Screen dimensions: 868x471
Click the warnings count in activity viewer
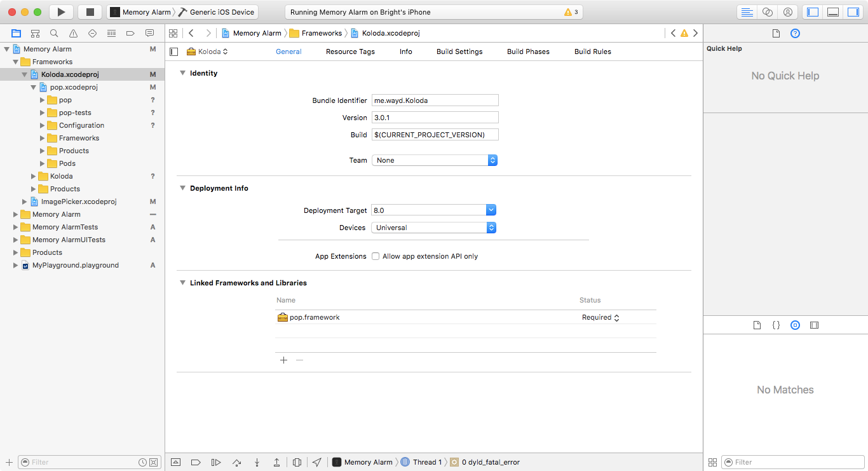click(x=571, y=12)
